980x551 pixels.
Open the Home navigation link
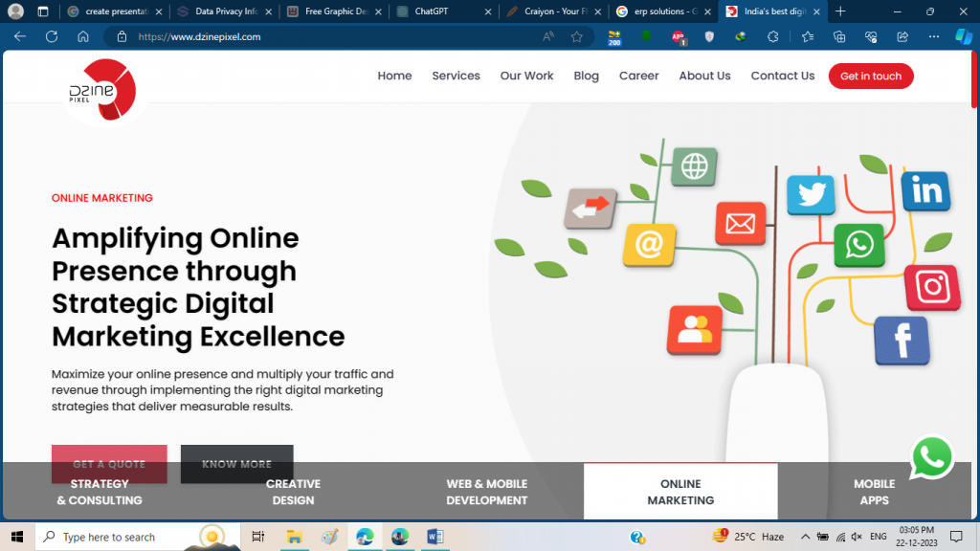coord(394,76)
